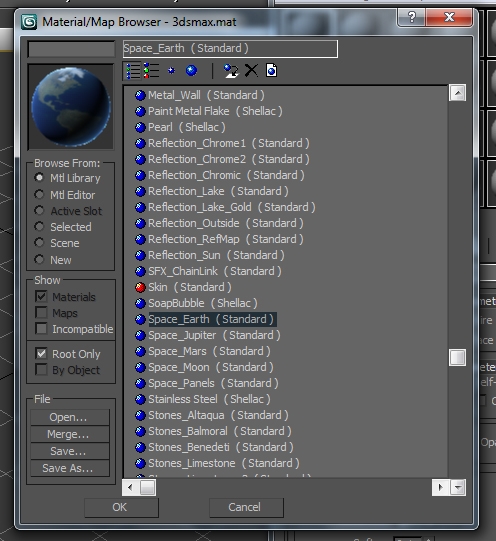Screen dimensions: 496x541
Task: Select Space_Moon (Standard) material
Action: [x=210, y=367]
